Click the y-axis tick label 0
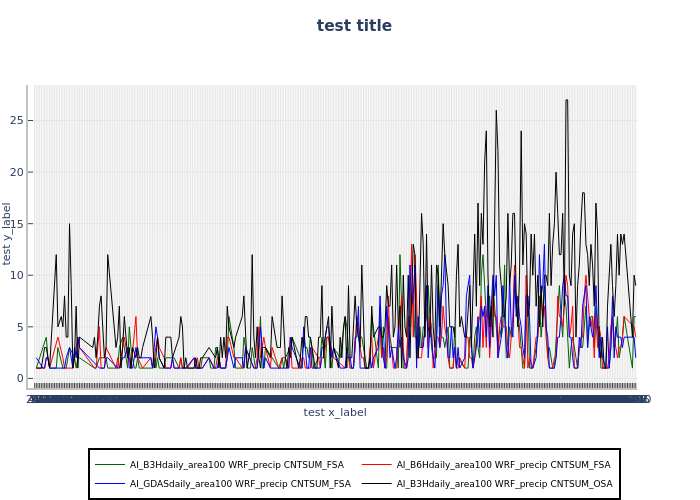Viewport: 700px width, 500px height. tap(18, 379)
